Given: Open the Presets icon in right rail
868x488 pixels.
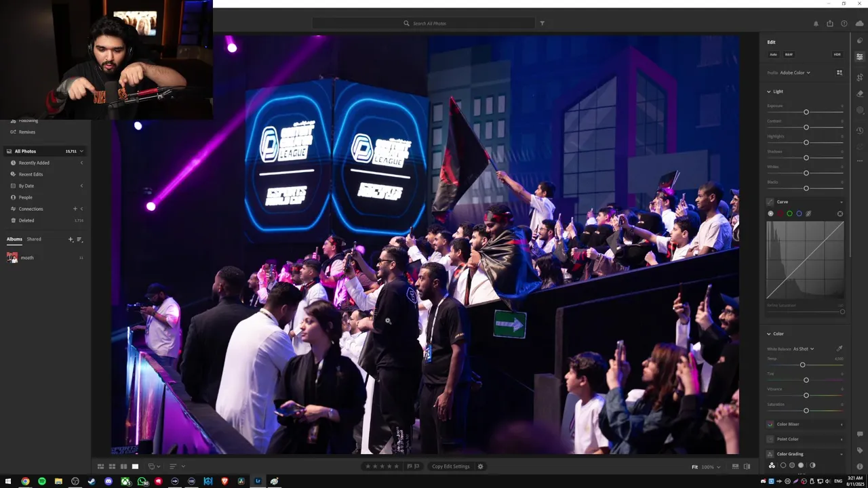Looking at the screenshot, I should click(860, 41).
